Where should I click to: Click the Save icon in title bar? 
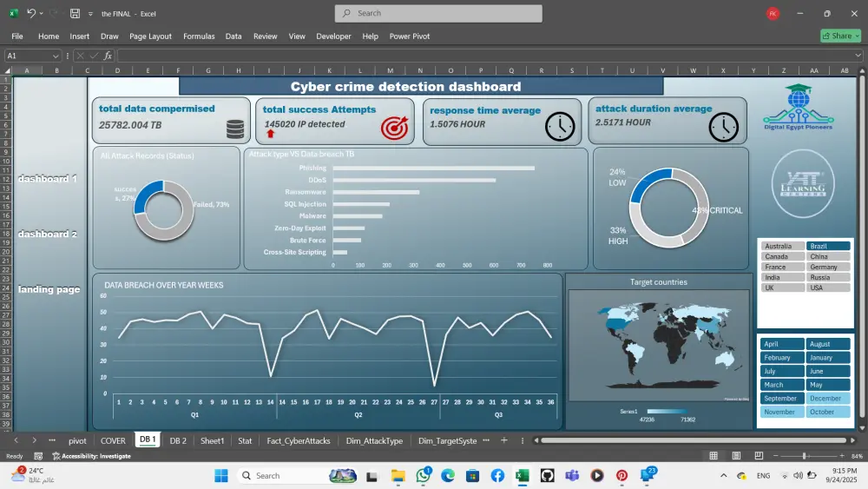tap(75, 13)
